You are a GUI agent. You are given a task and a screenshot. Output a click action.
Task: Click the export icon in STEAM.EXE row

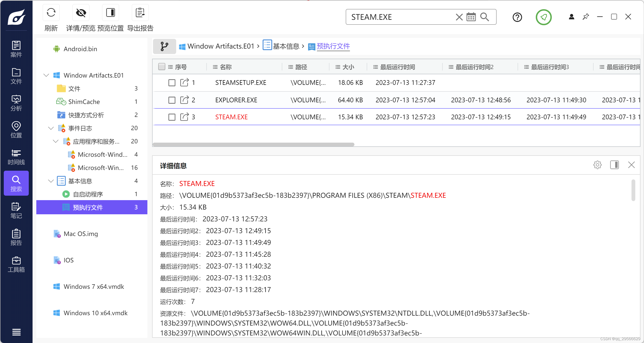coord(184,117)
